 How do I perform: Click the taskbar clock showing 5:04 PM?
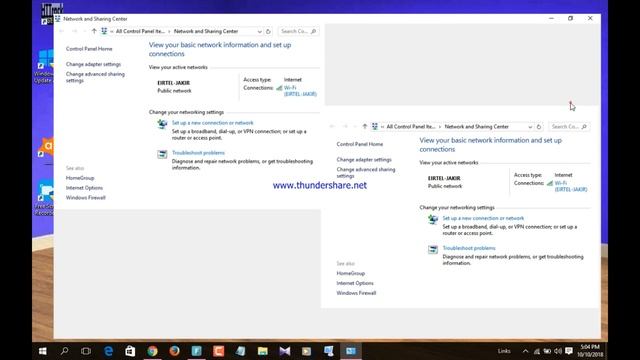(590, 351)
